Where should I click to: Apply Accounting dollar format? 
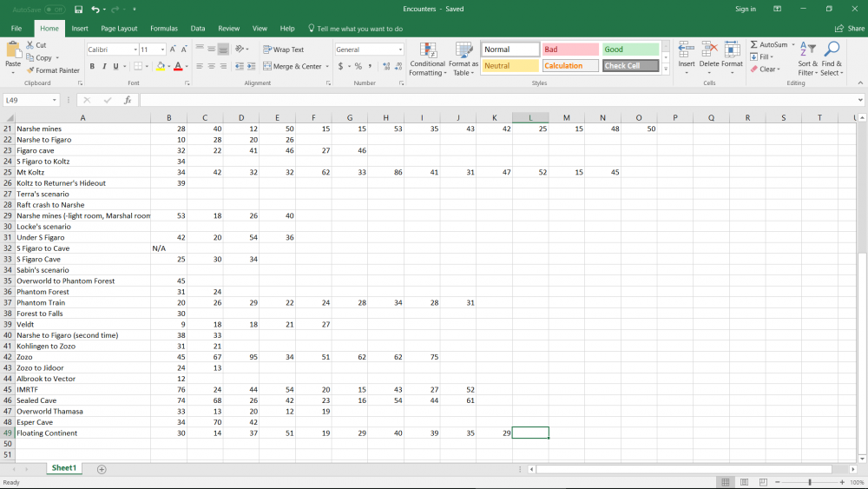pos(340,66)
